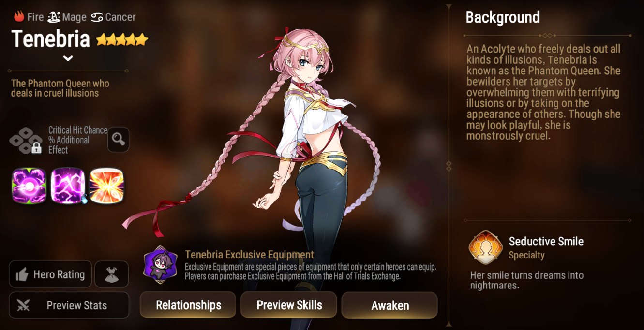Viewport: 644px width, 330px height.
Task: Click the Mage class hat icon
Action: 54,17
